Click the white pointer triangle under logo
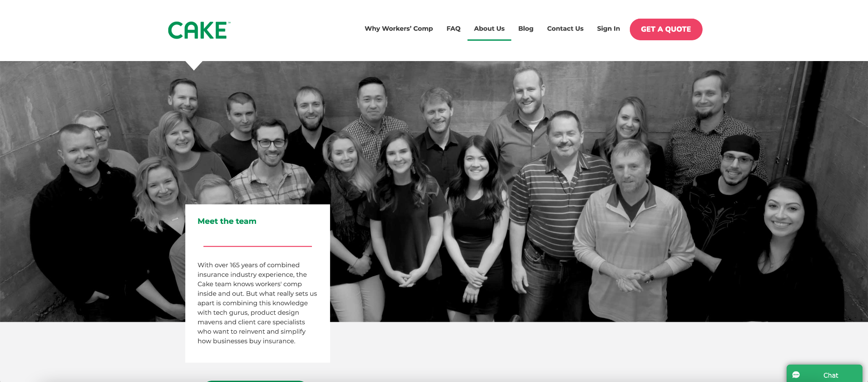Viewport: 868px width, 382px height. pos(194,65)
